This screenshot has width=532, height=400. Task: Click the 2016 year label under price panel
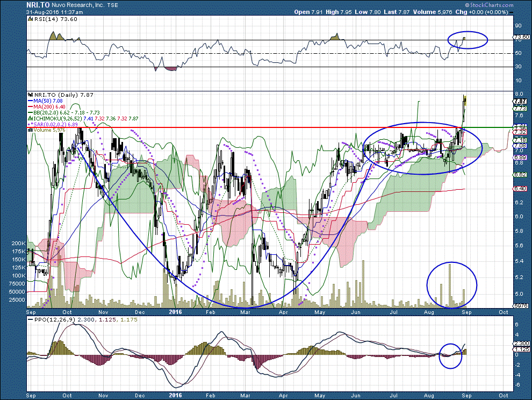coord(175,312)
